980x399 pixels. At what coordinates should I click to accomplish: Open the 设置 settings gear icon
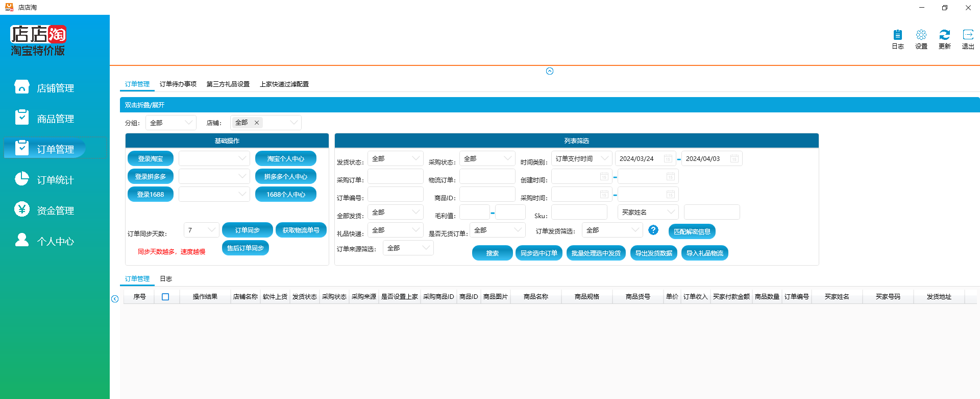[921, 39]
